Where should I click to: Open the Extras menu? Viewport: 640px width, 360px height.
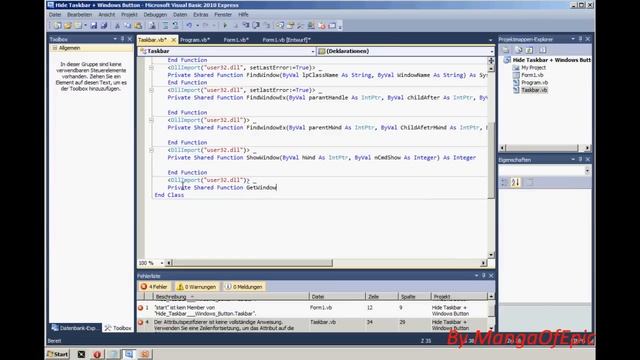[x=200, y=14]
